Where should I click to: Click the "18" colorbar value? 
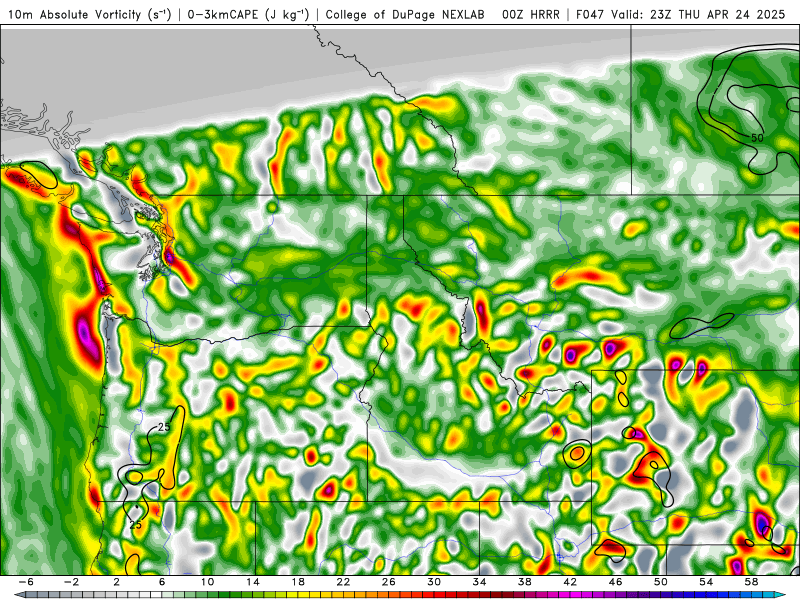[298, 582]
